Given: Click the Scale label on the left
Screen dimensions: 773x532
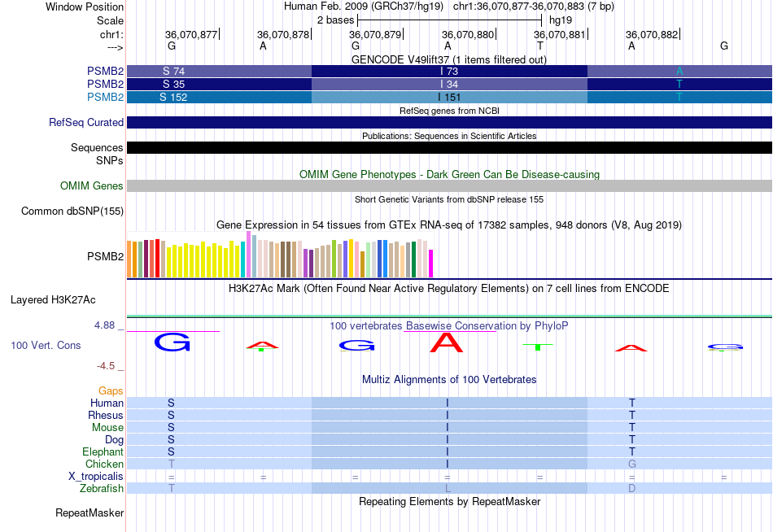Looking at the screenshot, I should [x=110, y=20].
